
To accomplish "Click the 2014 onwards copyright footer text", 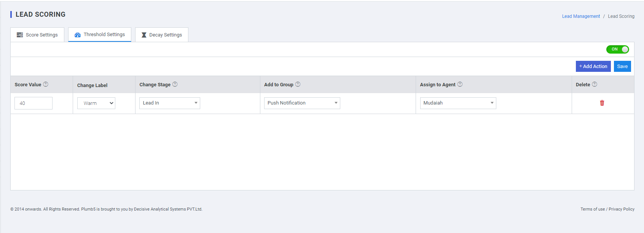I will (x=106, y=209).
